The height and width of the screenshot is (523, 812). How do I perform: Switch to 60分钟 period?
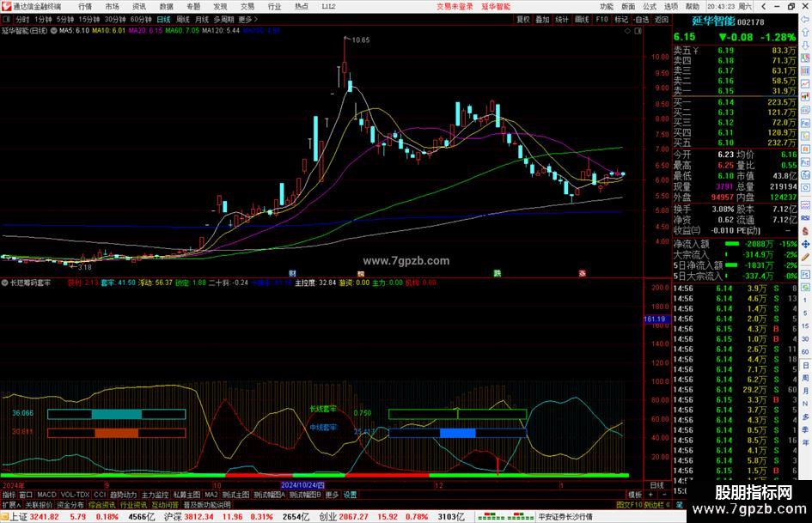141,20
